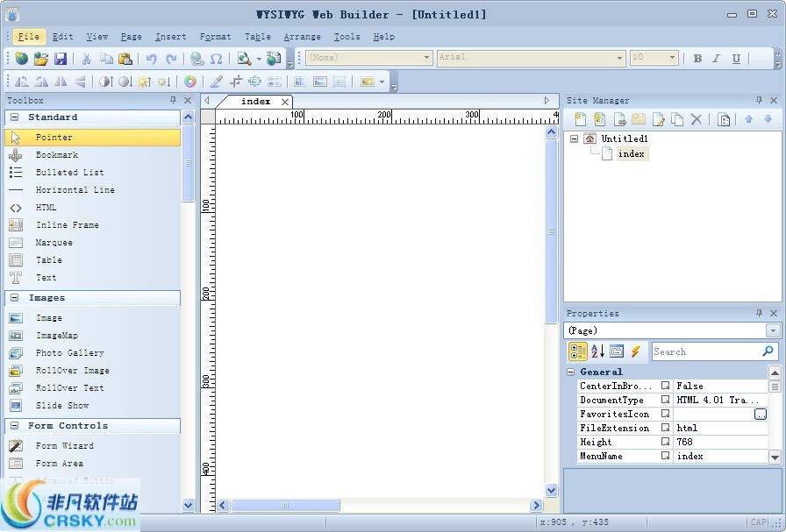Show events with the lightning icon in Properties
Viewport: 786px width, 532px height.
click(x=636, y=351)
